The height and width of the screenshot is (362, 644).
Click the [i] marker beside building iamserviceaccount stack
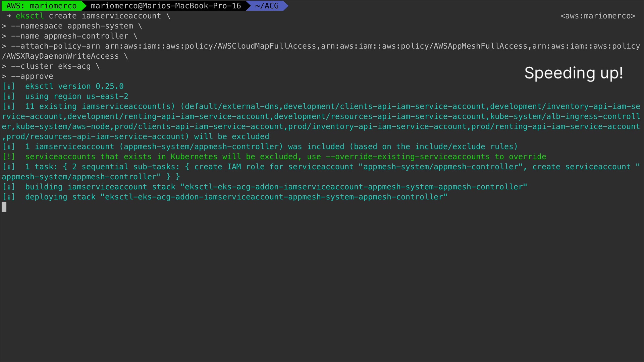point(9,187)
